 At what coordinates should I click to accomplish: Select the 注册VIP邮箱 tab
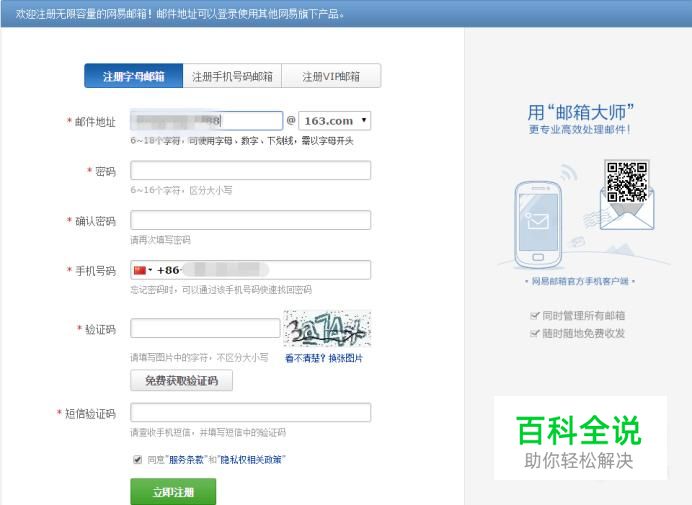331,76
